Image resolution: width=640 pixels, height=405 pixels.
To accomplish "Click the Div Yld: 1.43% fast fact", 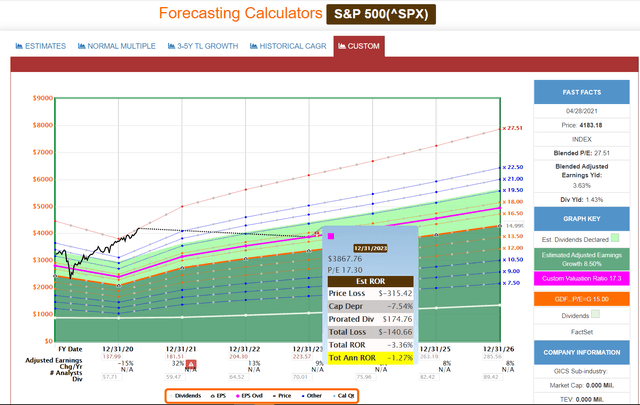I will click(582, 200).
